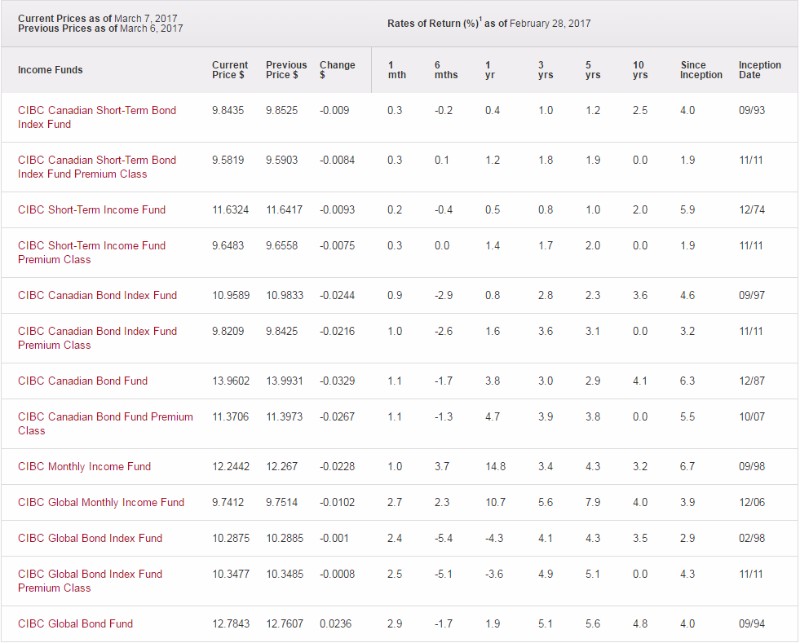
Task: Click previous price value 10.3485
Action: pos(285,574)
